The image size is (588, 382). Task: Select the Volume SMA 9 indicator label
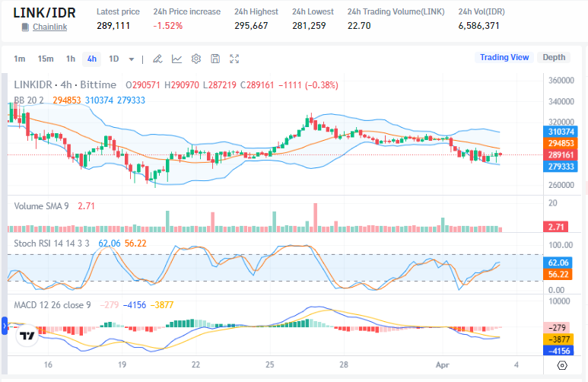coord(41,206)
